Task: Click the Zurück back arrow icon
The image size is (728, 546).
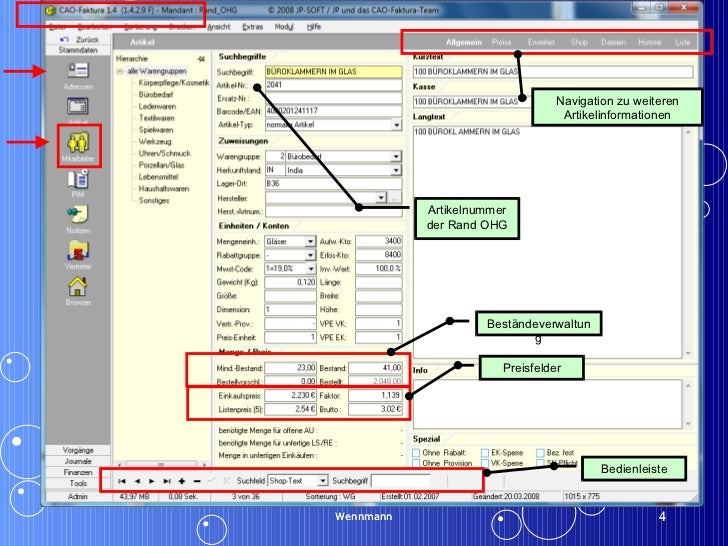Action: tap(65, 39)
